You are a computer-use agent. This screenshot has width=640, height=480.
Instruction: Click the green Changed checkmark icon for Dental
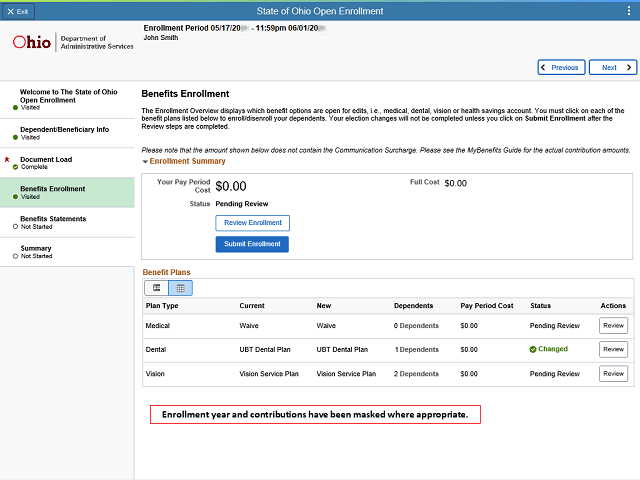click(533, 349)
